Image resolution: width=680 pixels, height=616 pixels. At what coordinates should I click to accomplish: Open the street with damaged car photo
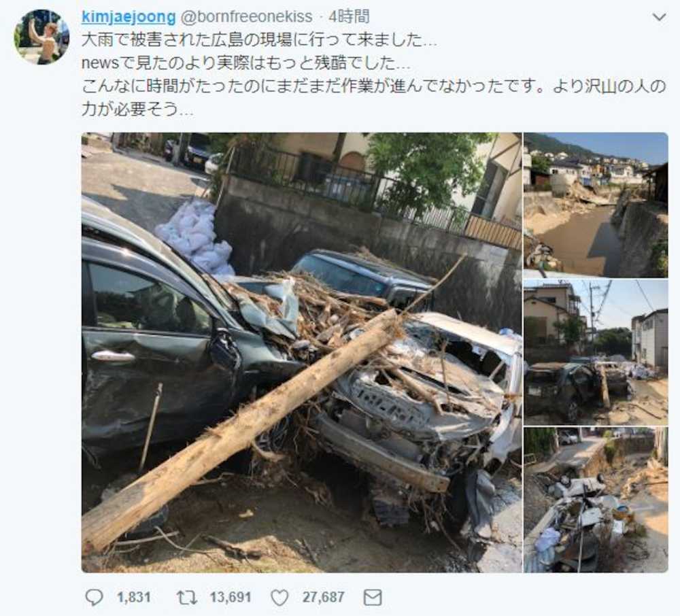click(x=596, y=352)
